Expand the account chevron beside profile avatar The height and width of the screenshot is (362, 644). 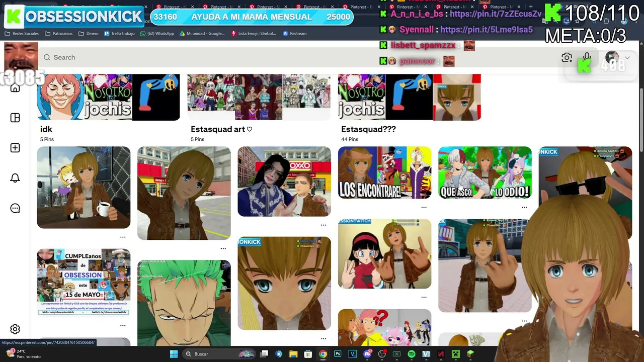click(x=627, y=58)
